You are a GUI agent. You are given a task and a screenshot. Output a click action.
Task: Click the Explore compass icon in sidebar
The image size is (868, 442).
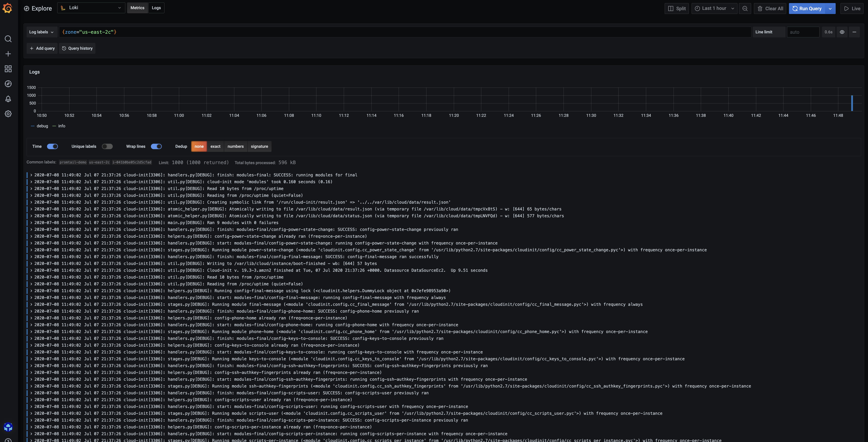coord(8,84)
